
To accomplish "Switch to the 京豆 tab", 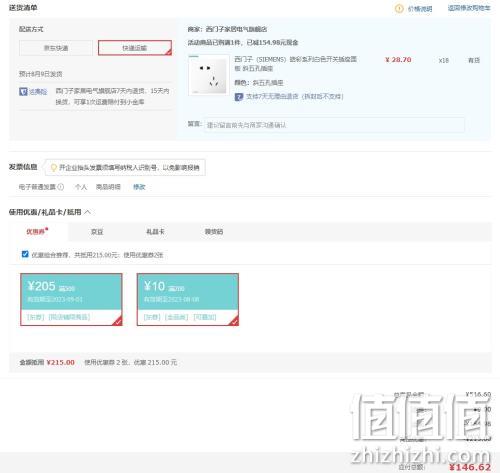I will (x=97, y=232).
